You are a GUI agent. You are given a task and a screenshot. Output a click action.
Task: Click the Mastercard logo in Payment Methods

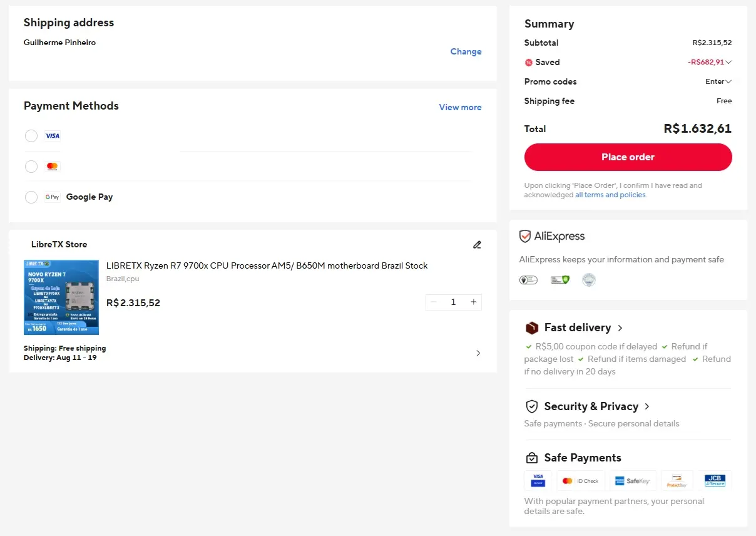point(53,167)
